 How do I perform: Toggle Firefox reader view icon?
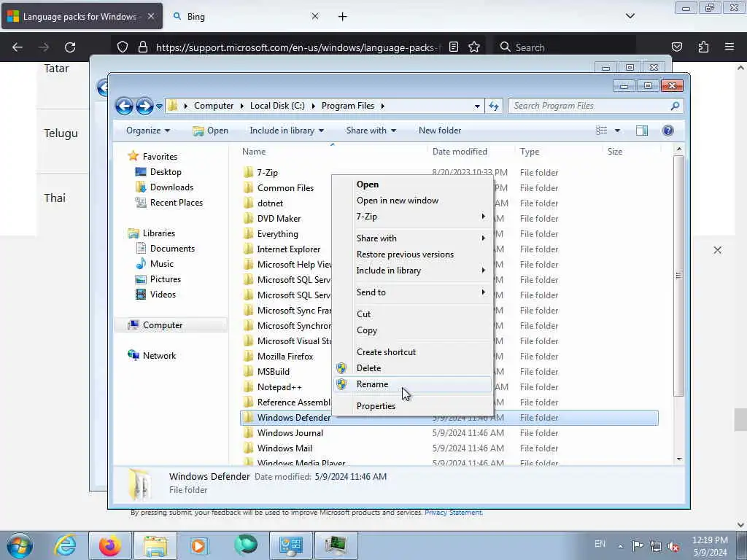click(454, 47)
